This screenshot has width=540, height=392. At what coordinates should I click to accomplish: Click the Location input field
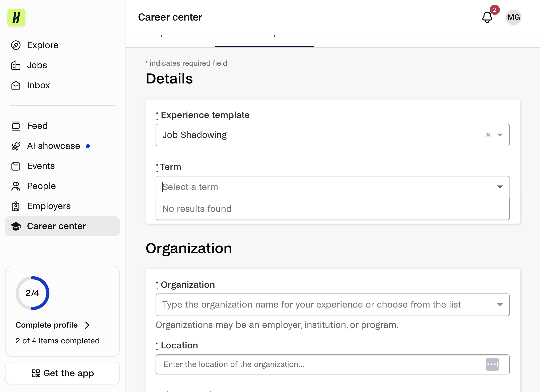point(332,364)
